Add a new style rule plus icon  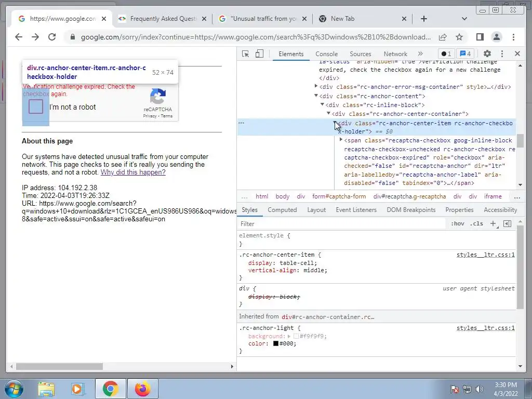[493, 223]
